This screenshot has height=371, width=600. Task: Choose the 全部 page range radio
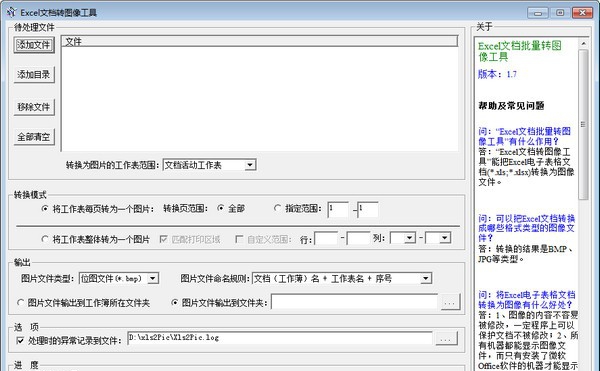[221, 208]
